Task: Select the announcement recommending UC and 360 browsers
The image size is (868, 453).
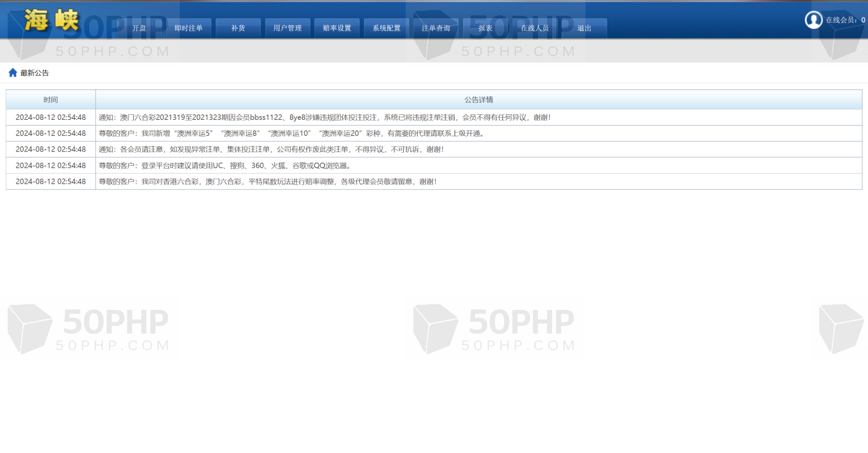Action: pyautogui.click(x=225, y=166)
